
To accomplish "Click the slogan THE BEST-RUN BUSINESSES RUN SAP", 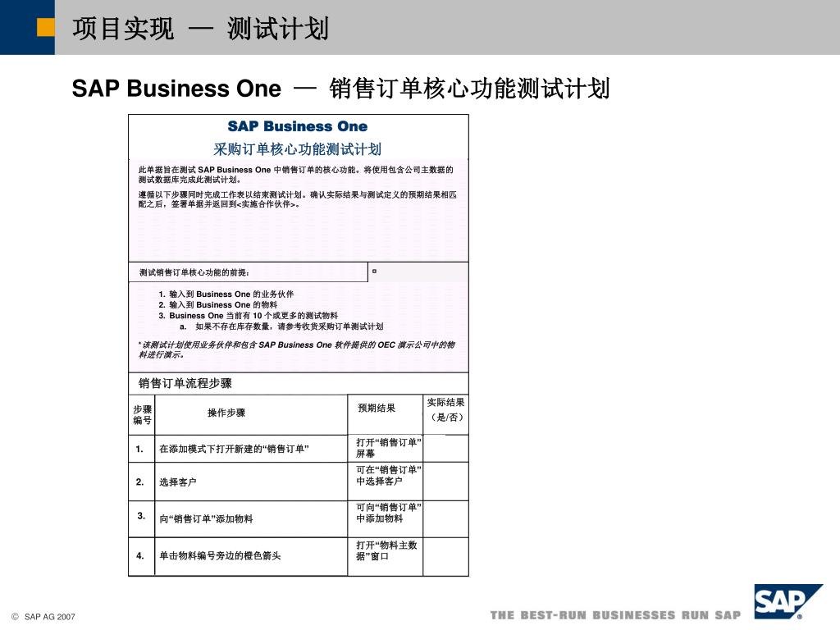I will tap(615, 615).
